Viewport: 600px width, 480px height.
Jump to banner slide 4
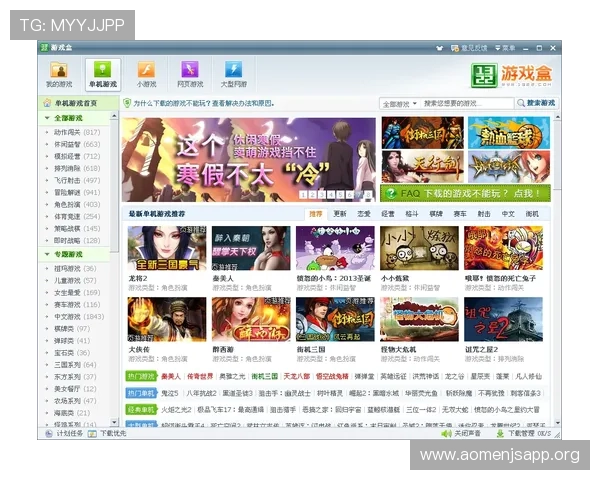(x=331, y=195)
